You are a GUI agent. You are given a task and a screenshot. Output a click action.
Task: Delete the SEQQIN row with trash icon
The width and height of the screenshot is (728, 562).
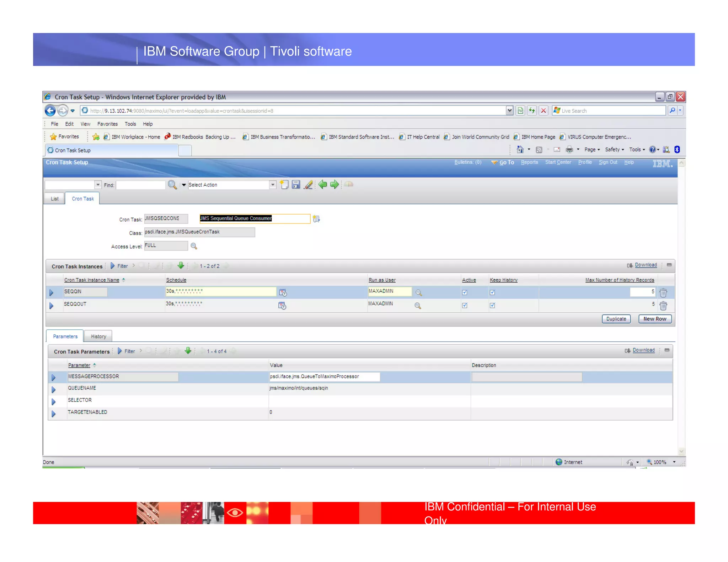tap(663, 293)
